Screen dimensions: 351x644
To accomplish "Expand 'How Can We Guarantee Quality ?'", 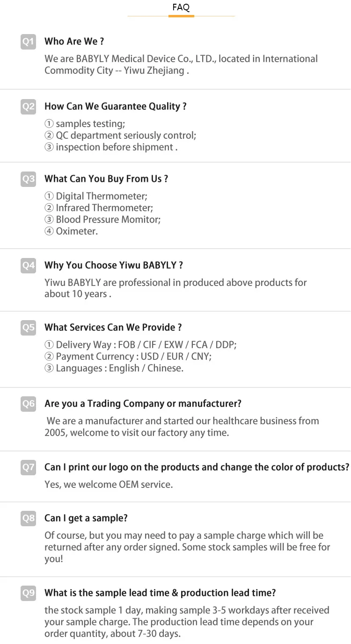I will (115, 107).
